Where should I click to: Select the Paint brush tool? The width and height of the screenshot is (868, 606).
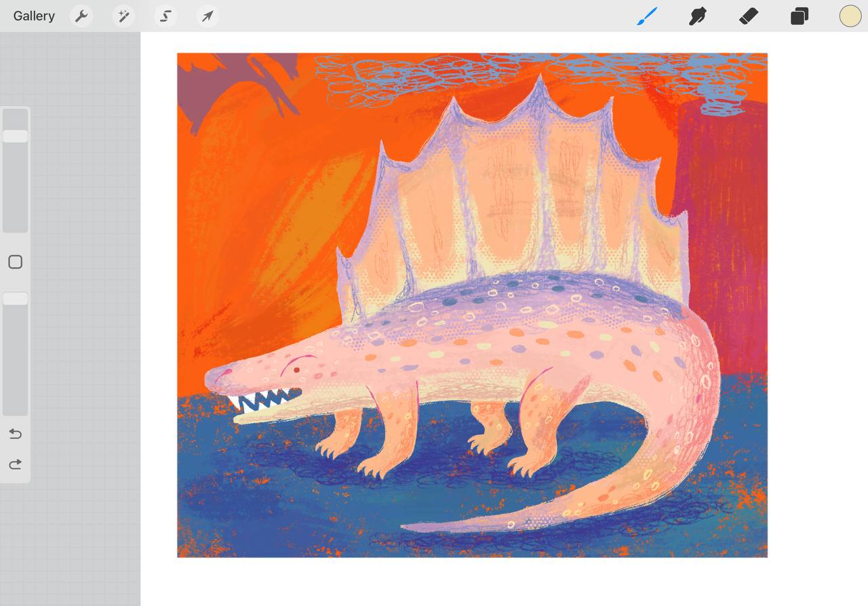(648, 16)
